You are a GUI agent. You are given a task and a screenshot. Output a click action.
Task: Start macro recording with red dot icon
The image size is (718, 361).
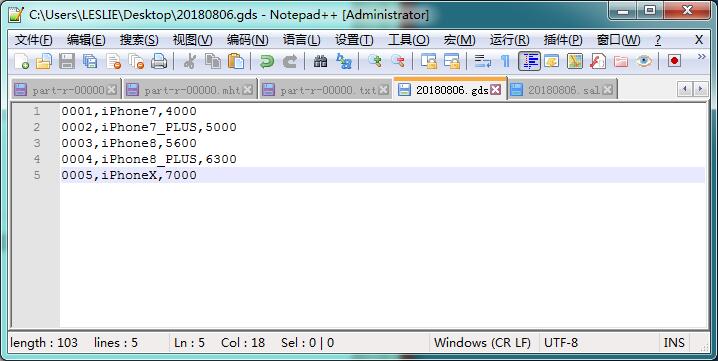point(674,61)
